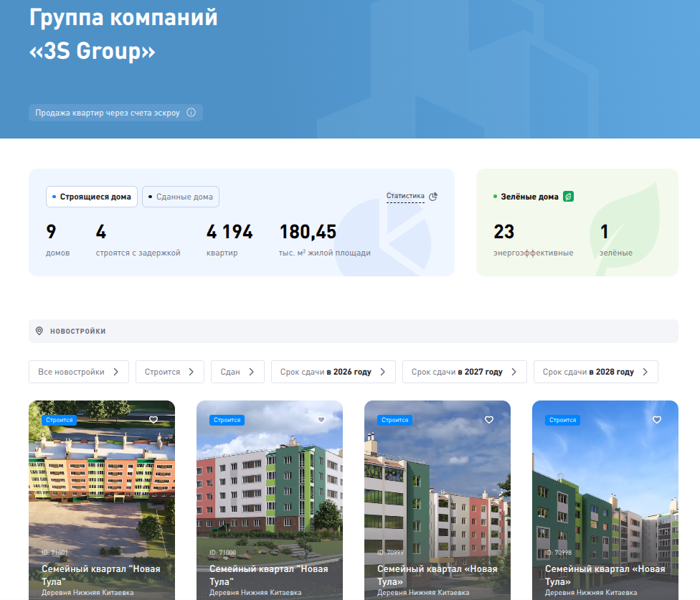Click the 4 строятся с задержкой statistic

pyautogui.click(x=138, y=240)
